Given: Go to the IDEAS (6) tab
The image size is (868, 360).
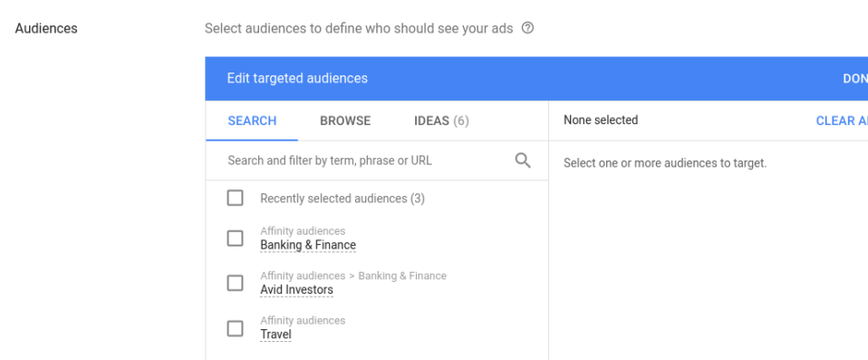Looking at the screenshot, I should [441, 121].
